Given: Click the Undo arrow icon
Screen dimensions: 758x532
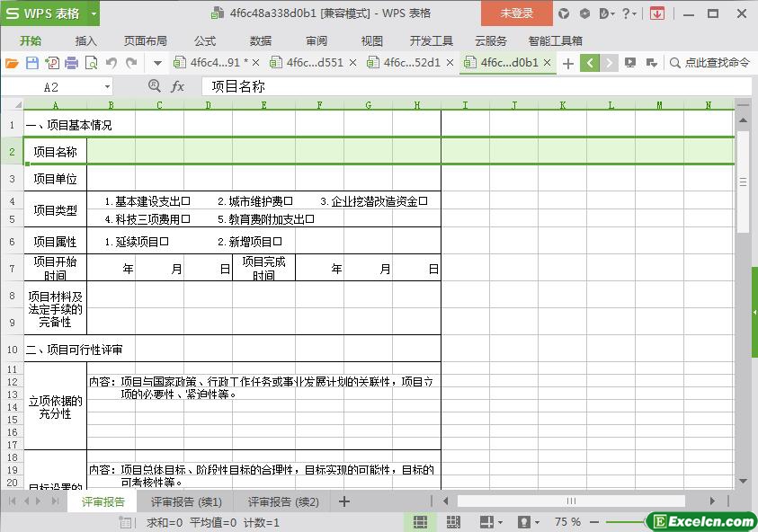Looking at the screenshot, I should pyautogui.click(x=111, y=63).
